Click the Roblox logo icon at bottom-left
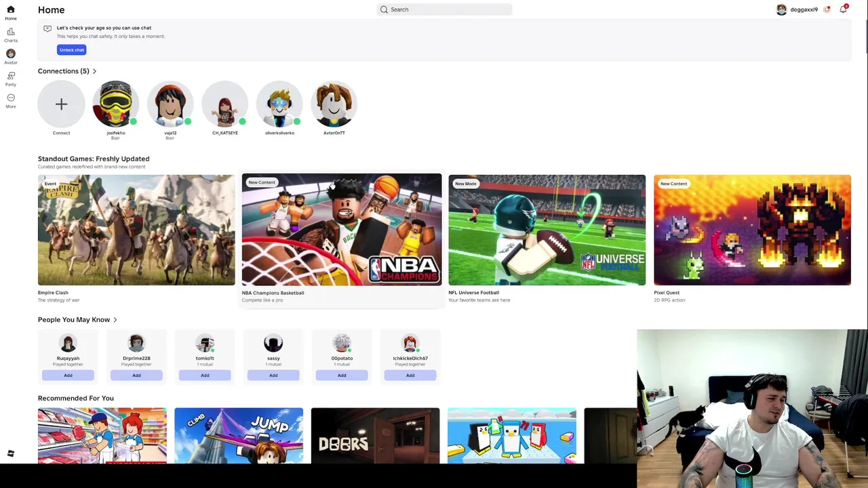Image resolution: width=868 pixels, height=488 pixels. coord(10,453)
